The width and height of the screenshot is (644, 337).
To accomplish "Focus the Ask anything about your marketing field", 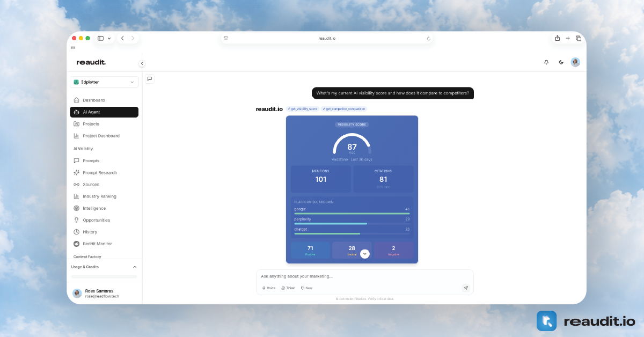I will click(x=365, y=276).
